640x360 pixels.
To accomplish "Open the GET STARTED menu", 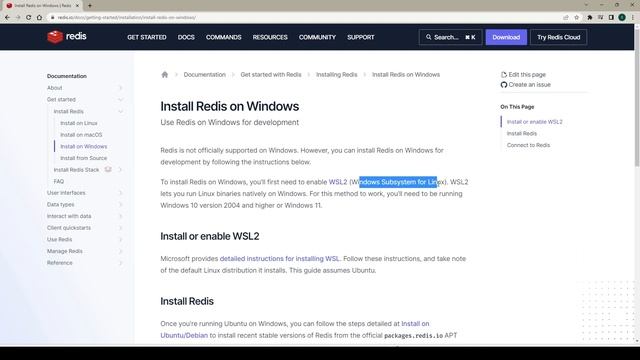I will click(147, 37).
